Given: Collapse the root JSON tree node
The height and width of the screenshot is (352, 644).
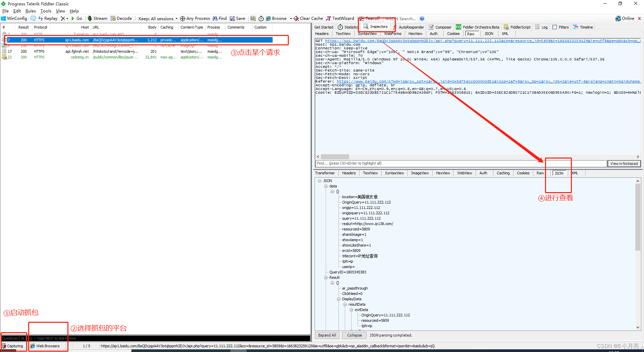Looking at the screenshot, I should coord(320,181).
